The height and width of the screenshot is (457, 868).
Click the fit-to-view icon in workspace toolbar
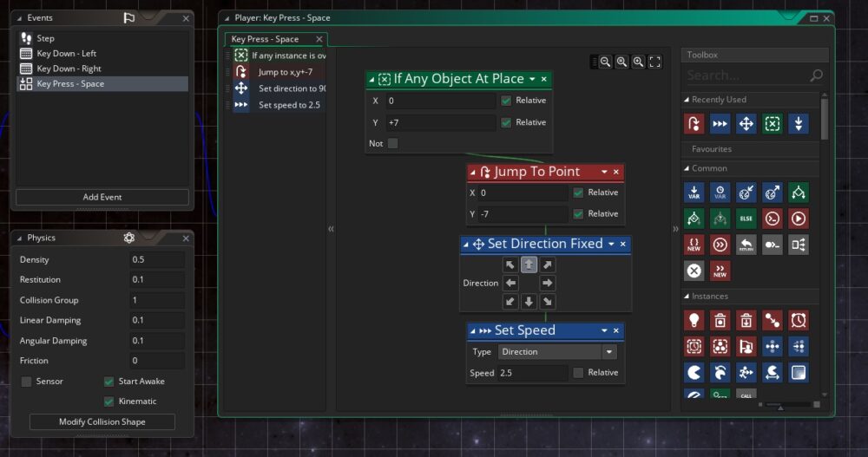(x=654, y=62)
